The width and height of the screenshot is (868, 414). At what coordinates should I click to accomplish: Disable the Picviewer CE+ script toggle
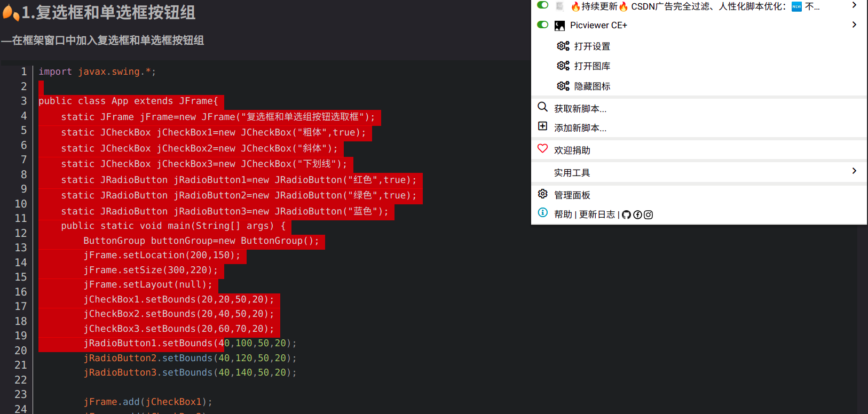tap(542, 25)
